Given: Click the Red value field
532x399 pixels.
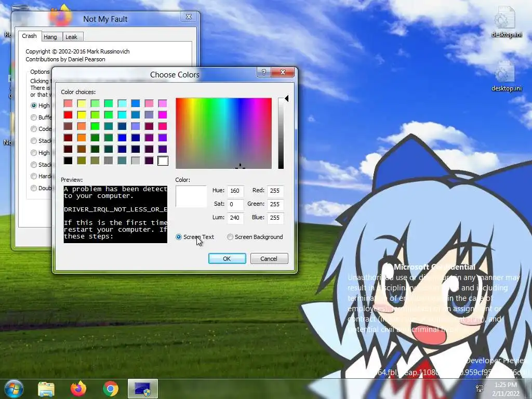Looking at the screenshot, I should pos(275,191).
